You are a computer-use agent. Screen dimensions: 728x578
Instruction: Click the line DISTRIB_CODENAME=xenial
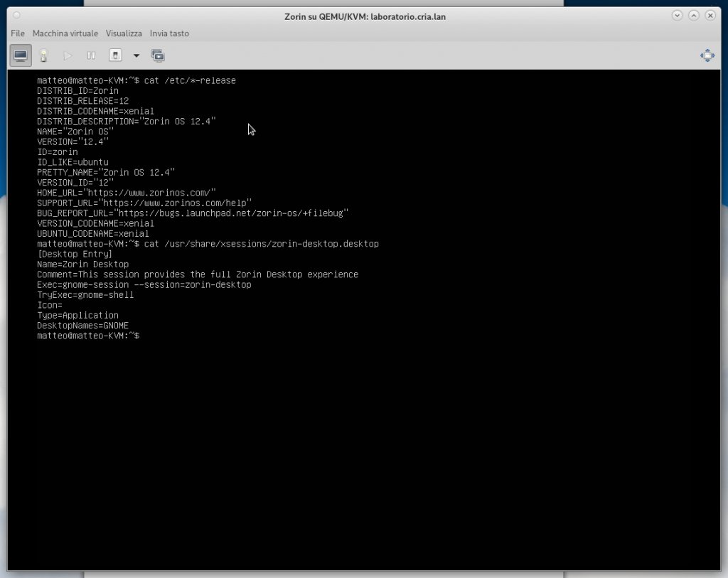(x=95, y=112)
